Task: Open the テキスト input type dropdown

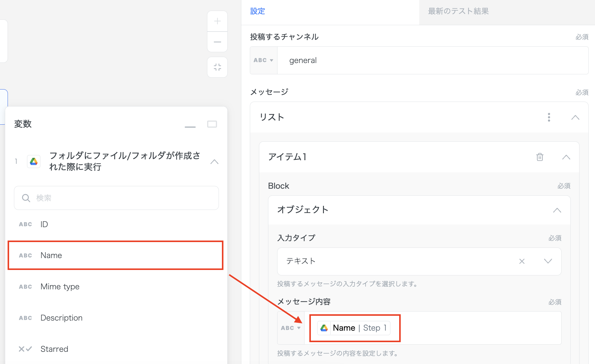Action: pyautogui.click(x=548, y=261)
